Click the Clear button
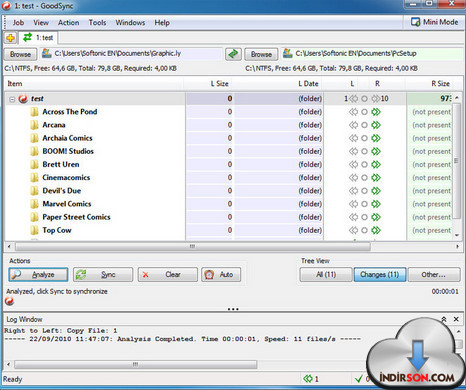 pos(168,275)
